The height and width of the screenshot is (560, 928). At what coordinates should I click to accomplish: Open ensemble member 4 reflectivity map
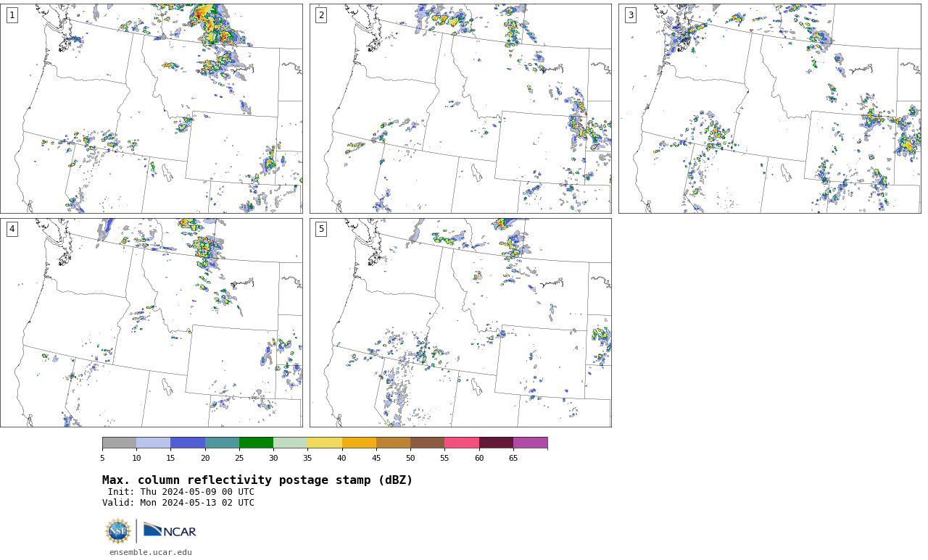[152, 322]
